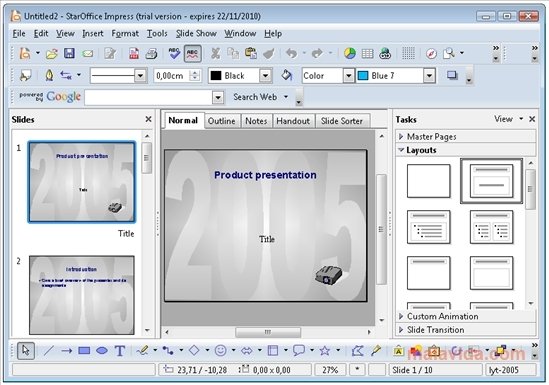549x385 pixels.
Task: Select the slide 2 Introduction thumbnail
Action: [82, 295]
